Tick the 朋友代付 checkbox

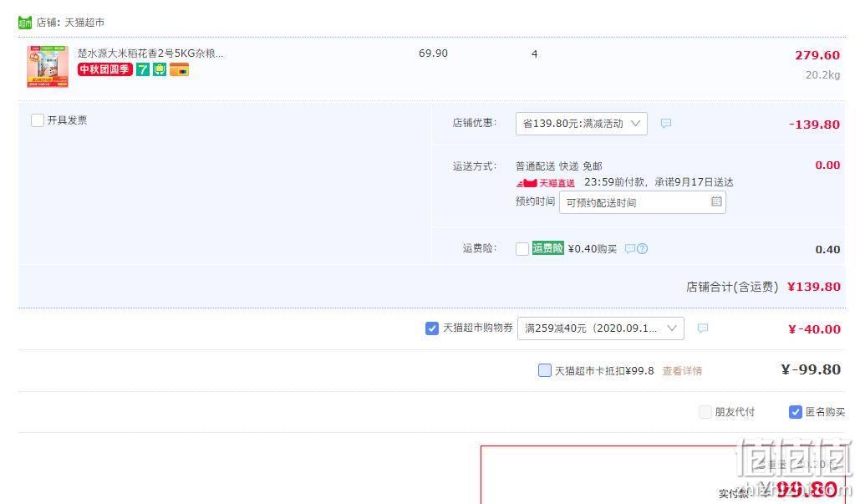705,412
